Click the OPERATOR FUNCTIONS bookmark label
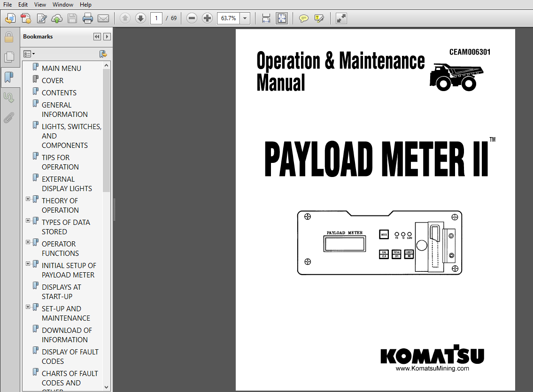This screenshot has height=392, width=533. click(60, 249)
